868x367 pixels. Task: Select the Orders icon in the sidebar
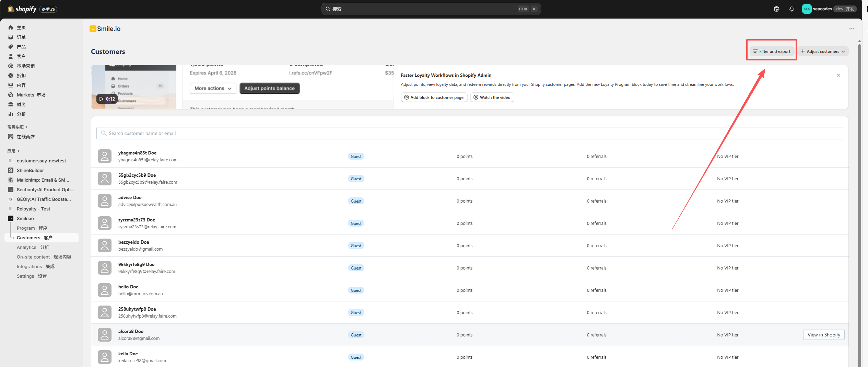(x=11, y=37)
